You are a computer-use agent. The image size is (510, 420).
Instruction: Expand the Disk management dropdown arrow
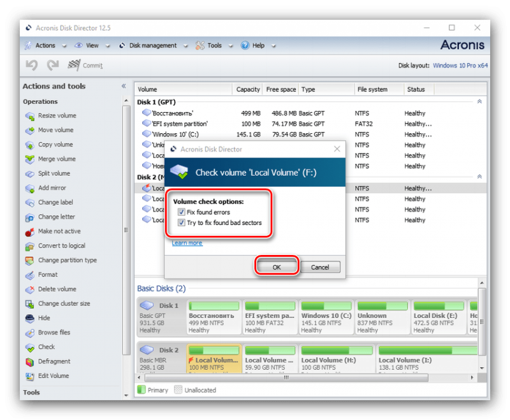186,46
